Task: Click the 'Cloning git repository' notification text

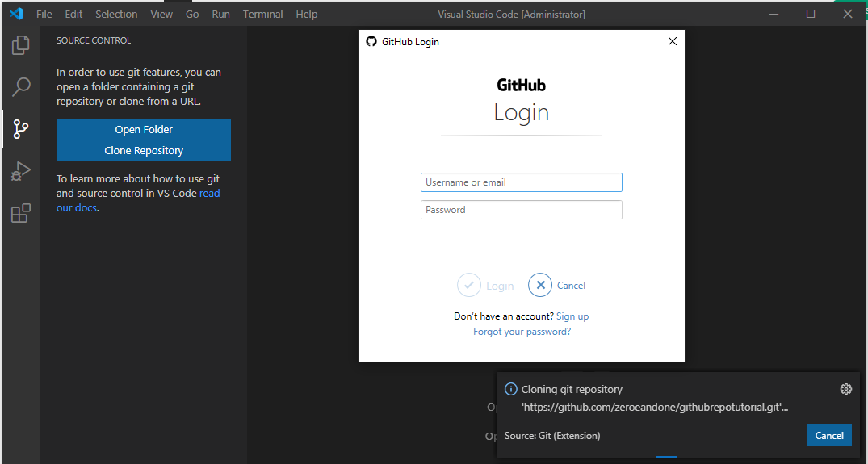Action: click(572, 389)
